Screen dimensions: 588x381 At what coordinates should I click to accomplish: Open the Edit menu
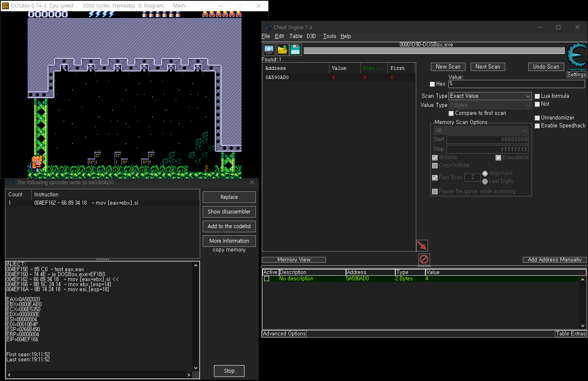tap(280, 36)
